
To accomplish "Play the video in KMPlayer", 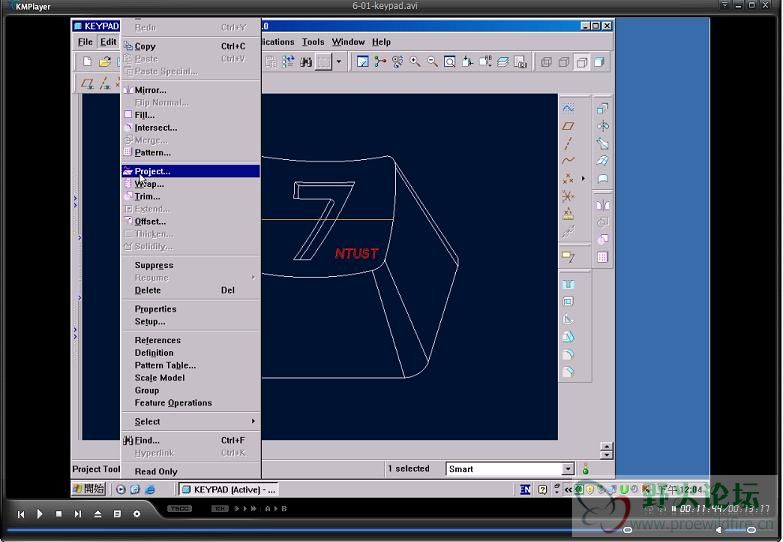I will [x=39, y=514].
